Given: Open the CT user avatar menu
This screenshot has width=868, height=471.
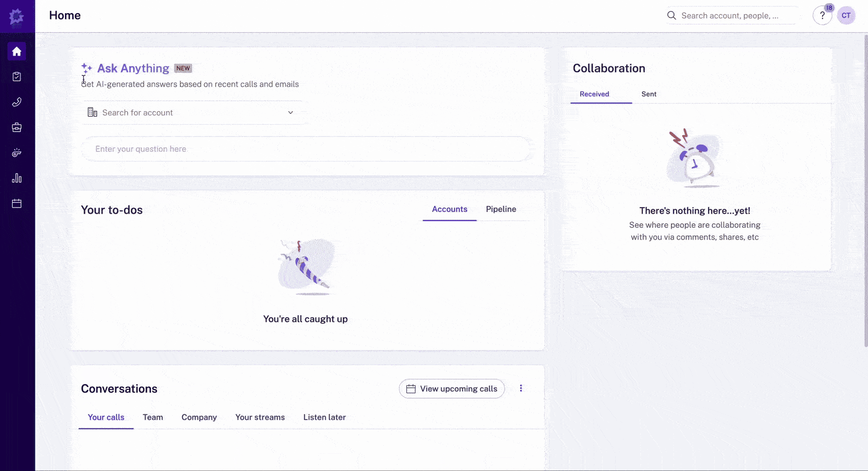Looking at the screenshot, I should pyautogui.click(x=846, y=16).
